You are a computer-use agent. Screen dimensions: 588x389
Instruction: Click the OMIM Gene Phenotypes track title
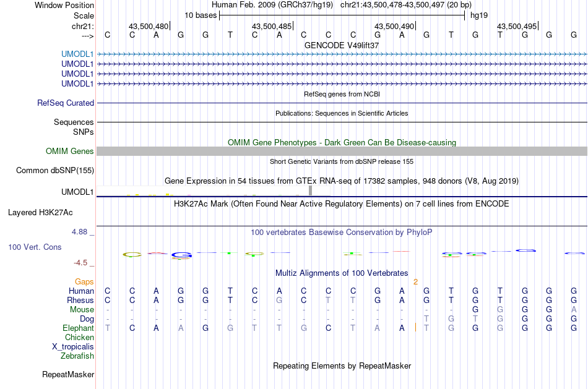342,142
